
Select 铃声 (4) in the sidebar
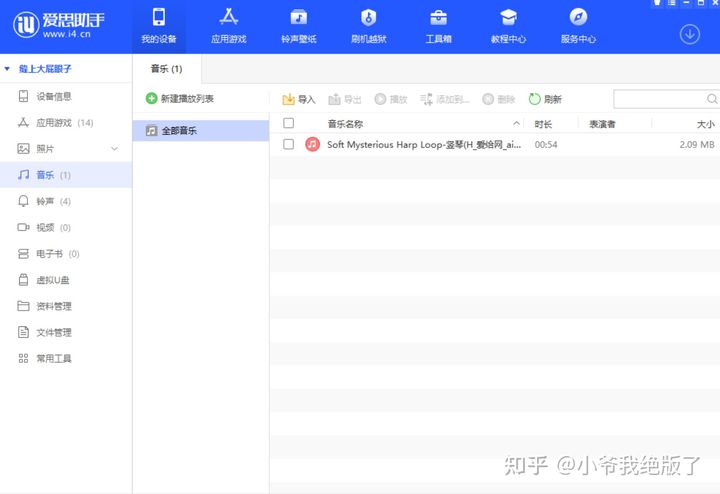(x=66, y=201)
